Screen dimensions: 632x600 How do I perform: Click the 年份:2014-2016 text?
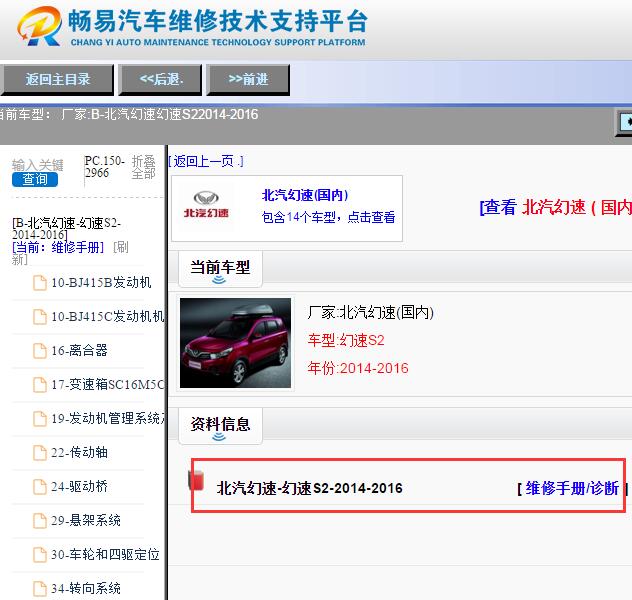(358, 368)
